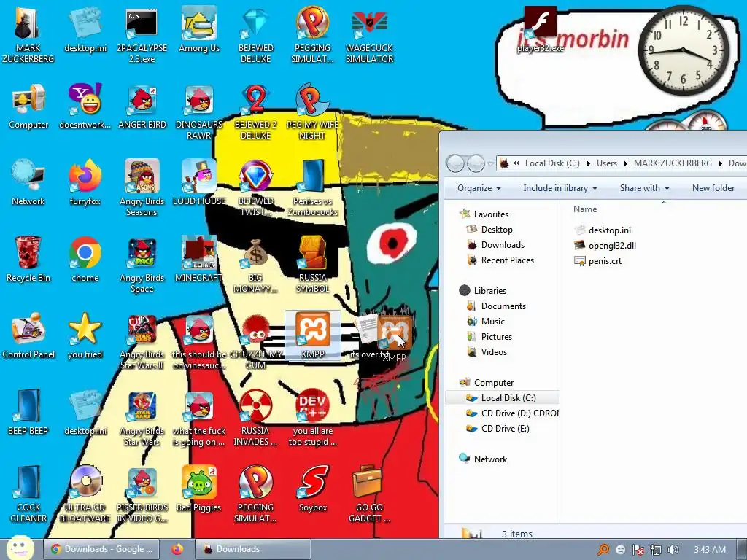This screenshot has height=560, width=747.
Task: Open the Organize dropdown in Explorer
Action: (479, 188)
